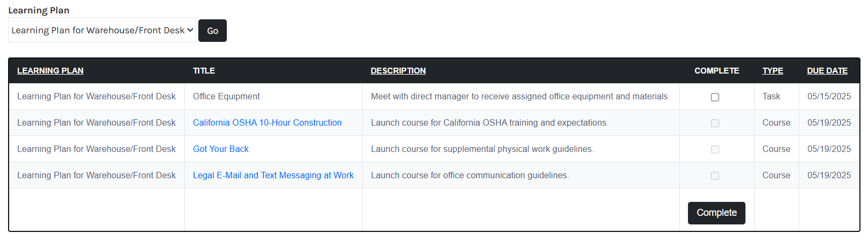Toggle checkbox for California OSHA course row
The image size is (868, 240).
point(715,123)
